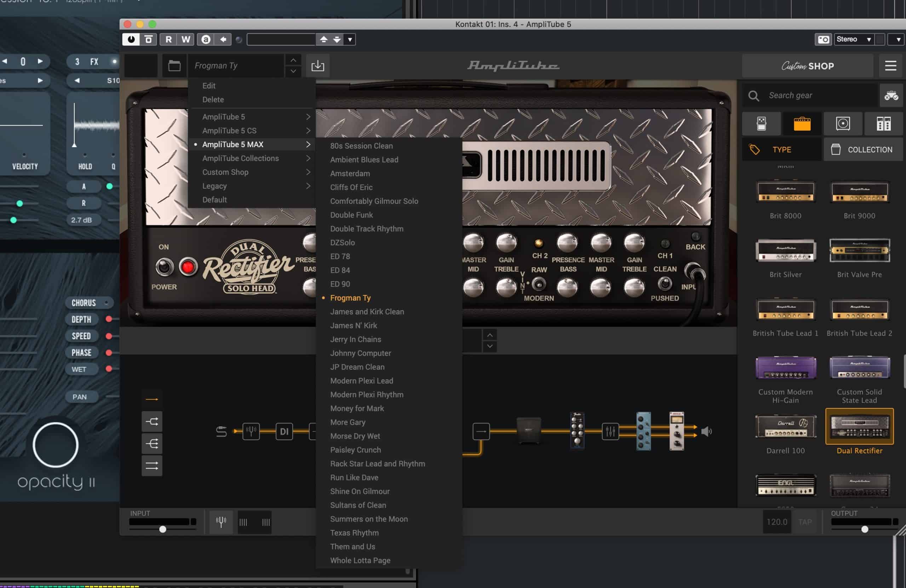The image size is (906, 588).
Task: Expand the AmpliTube Collections submenu
Action: [x=252, y=158]
